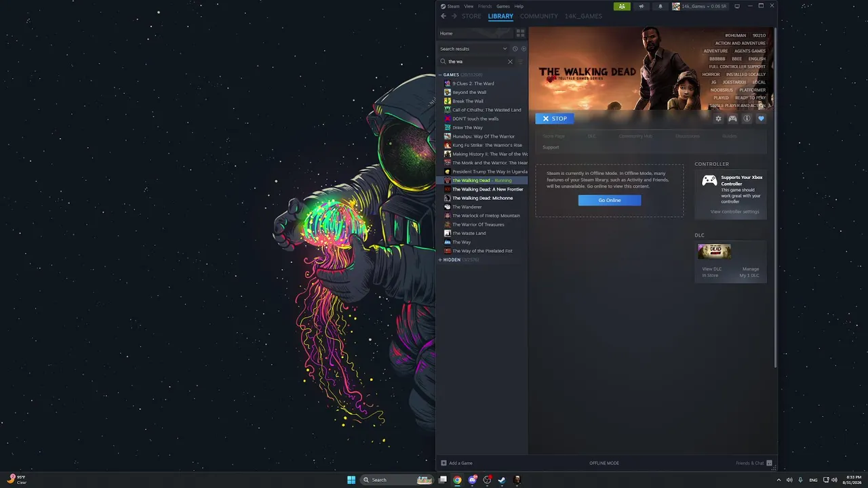Select The Walking Dead: Michonne
The height and width of the screenshot is (488, 868).
(x=481, y=198)
